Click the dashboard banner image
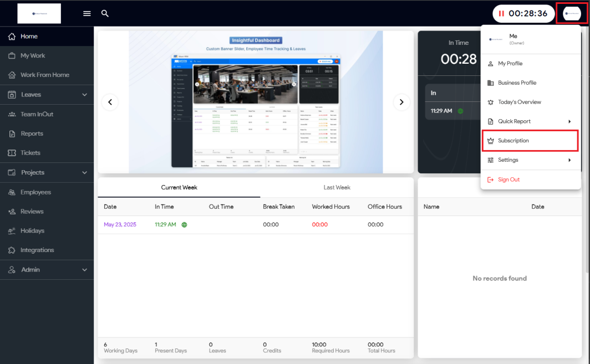590x364 pixels. tap(256, 102)
